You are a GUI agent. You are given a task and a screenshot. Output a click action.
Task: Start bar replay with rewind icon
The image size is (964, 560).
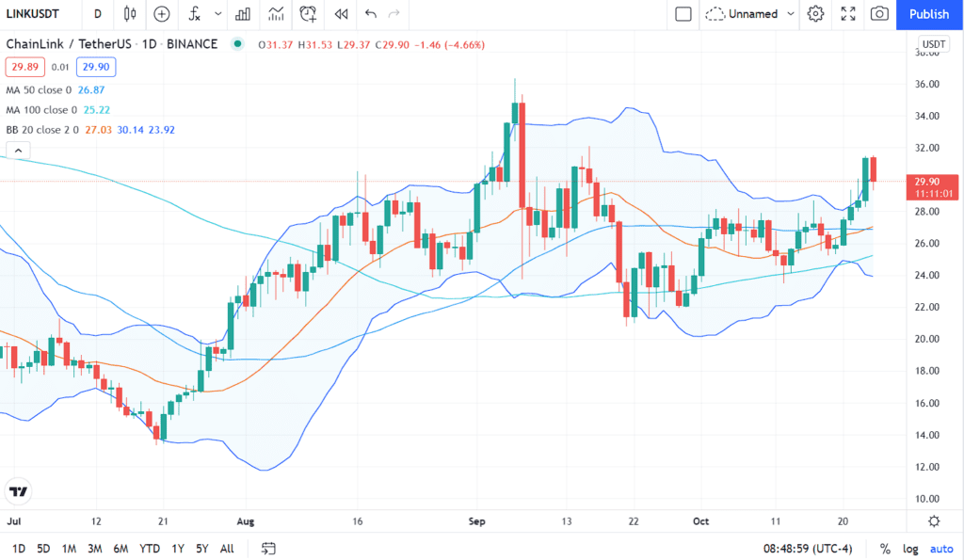click(x=341, y=13)
